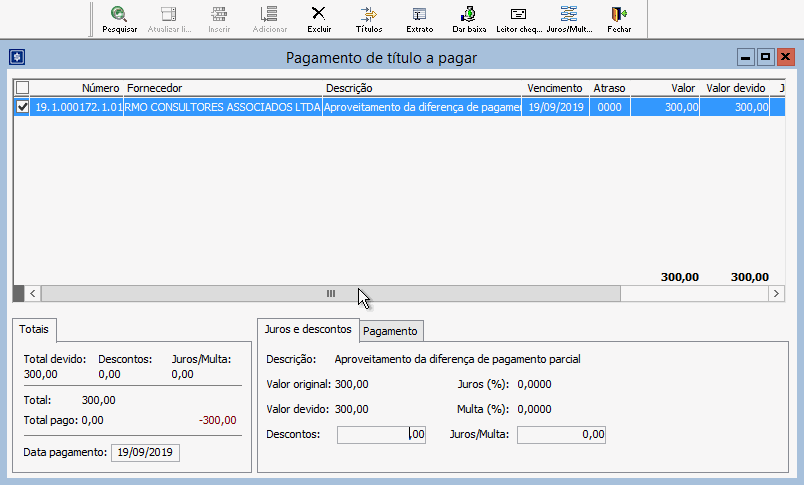Click the Descontos input field
Screen dimensions: 804x485
pyautogui.click(x=381, y=435)
